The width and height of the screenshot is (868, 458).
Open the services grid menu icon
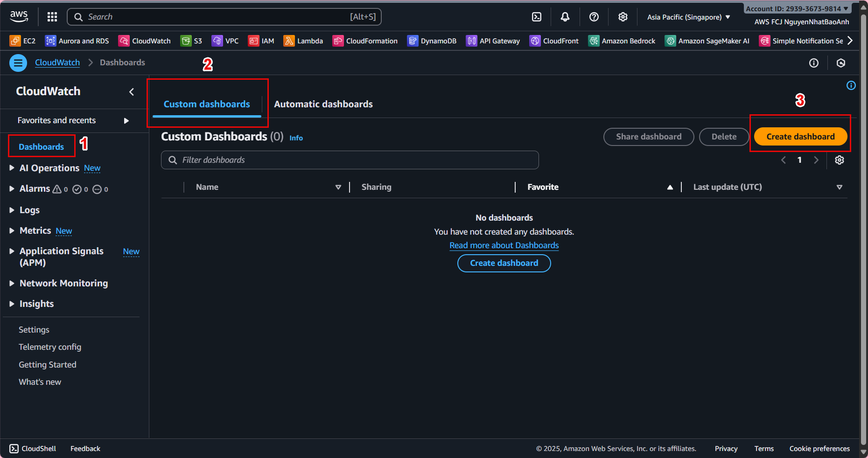pyautogui.click(x=52, y=17)
